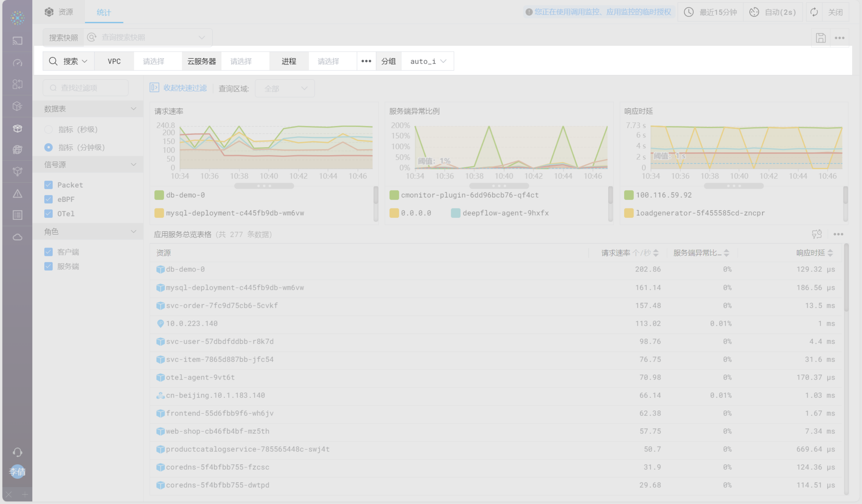The image size is (862, 504).
Task: Click the headset support icon in the sidebar
Action: coord(18,452)
